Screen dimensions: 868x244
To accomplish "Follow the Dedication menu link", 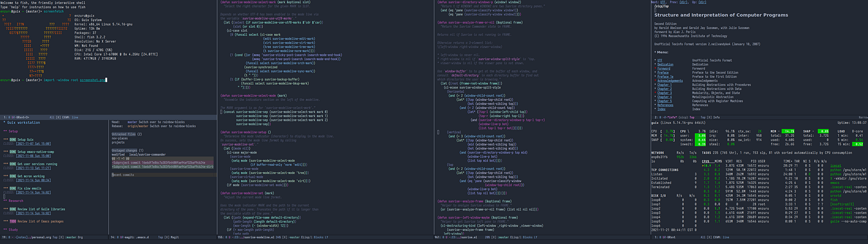I will [665, 64].
